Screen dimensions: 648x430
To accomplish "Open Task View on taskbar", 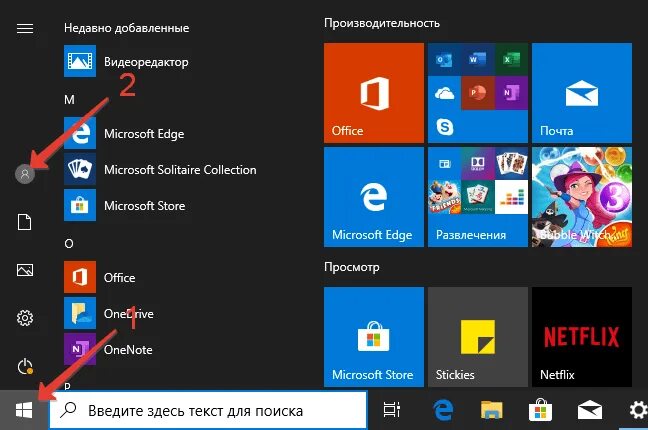I will coord(391,410).
